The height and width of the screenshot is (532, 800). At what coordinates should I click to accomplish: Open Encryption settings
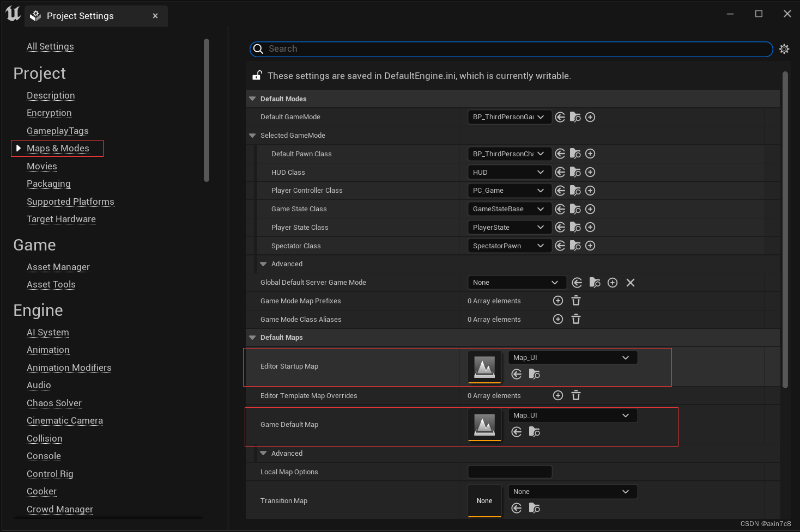(49, 113)
